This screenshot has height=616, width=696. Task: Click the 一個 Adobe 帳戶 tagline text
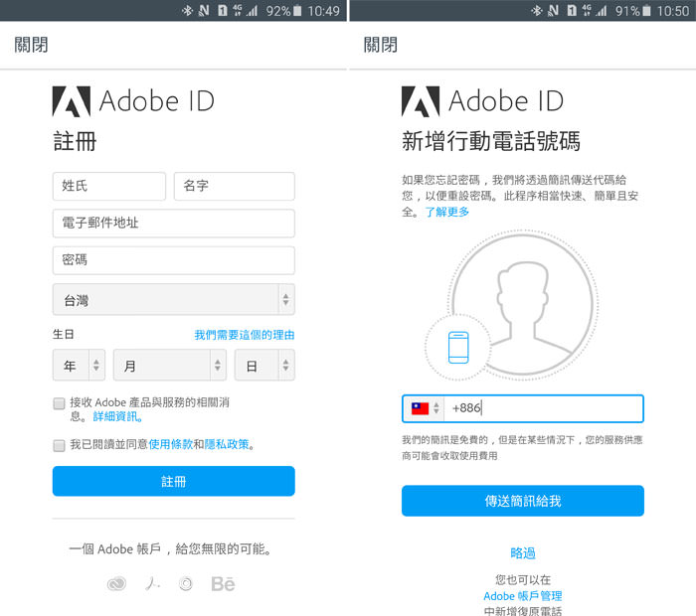[x=170, y=549]
